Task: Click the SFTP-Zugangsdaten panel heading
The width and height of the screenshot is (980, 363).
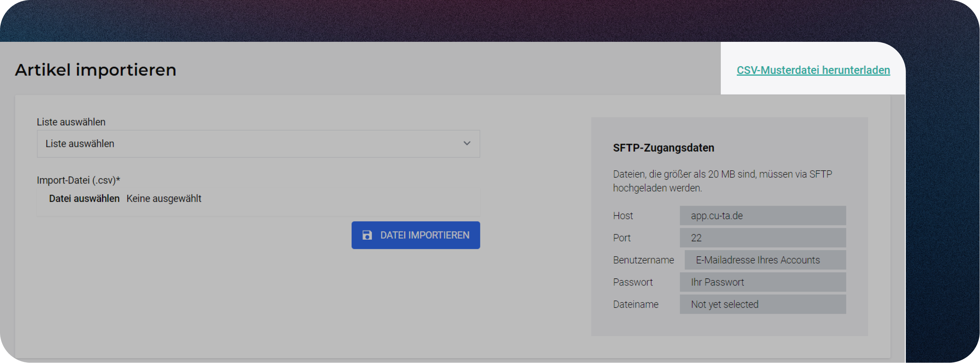Action: tap(663, 148)
